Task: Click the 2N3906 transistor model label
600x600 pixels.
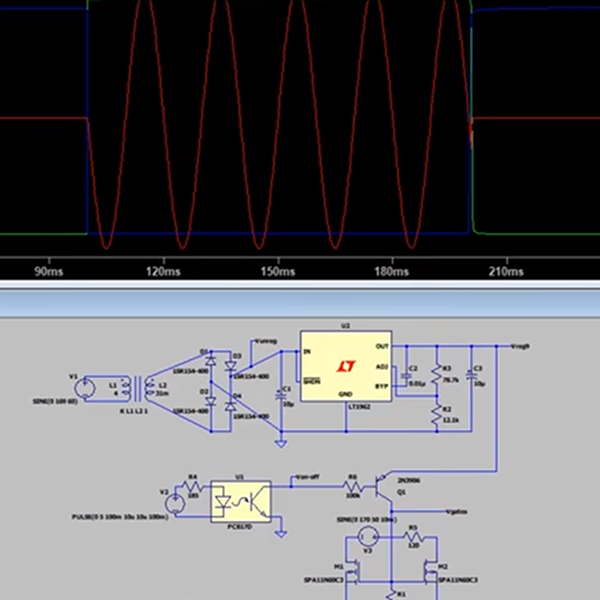Action: (x=409, y=480)
